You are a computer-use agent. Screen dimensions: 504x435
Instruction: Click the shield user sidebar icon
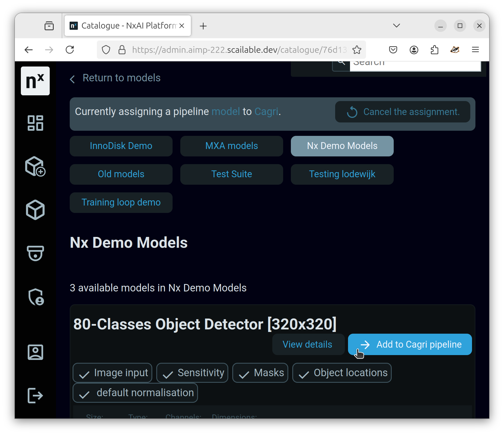pyautogui.click(x=36, y=297)
